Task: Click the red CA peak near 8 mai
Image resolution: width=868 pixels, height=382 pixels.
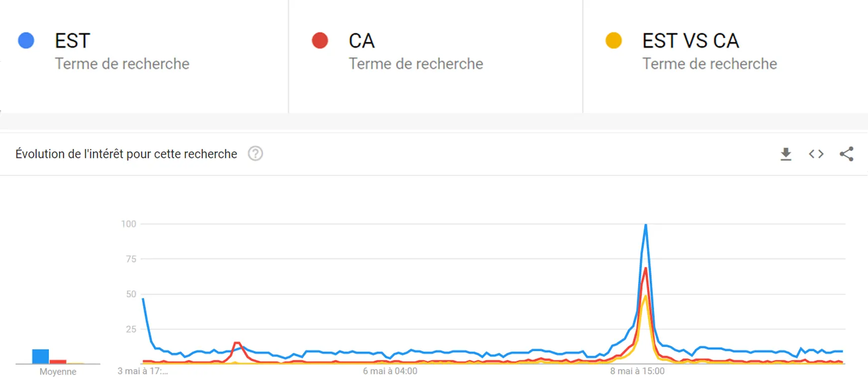Action: pos(646,269)
